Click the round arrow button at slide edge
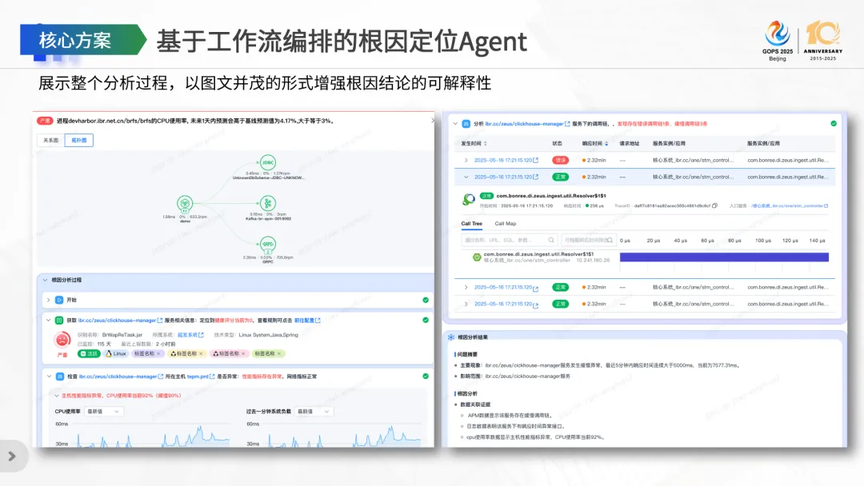This screenshot has width=864, height=486. [x=12, y=456]
